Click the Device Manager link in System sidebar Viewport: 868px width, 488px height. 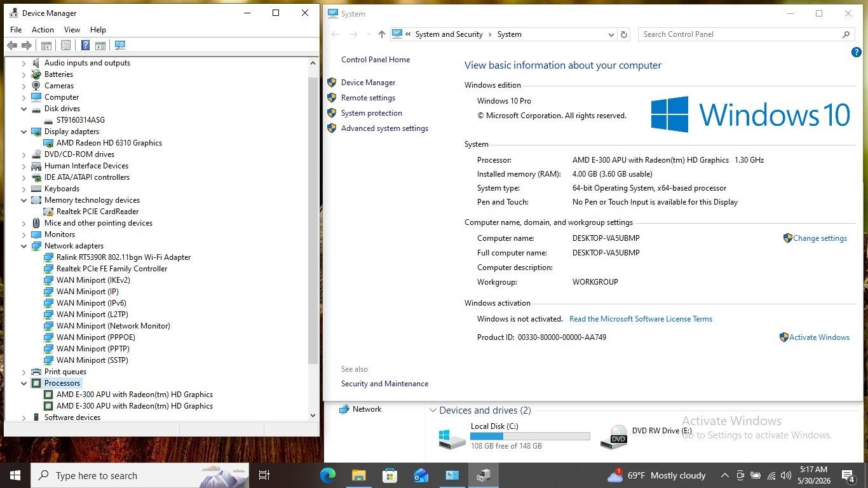(x=368, y=83)
